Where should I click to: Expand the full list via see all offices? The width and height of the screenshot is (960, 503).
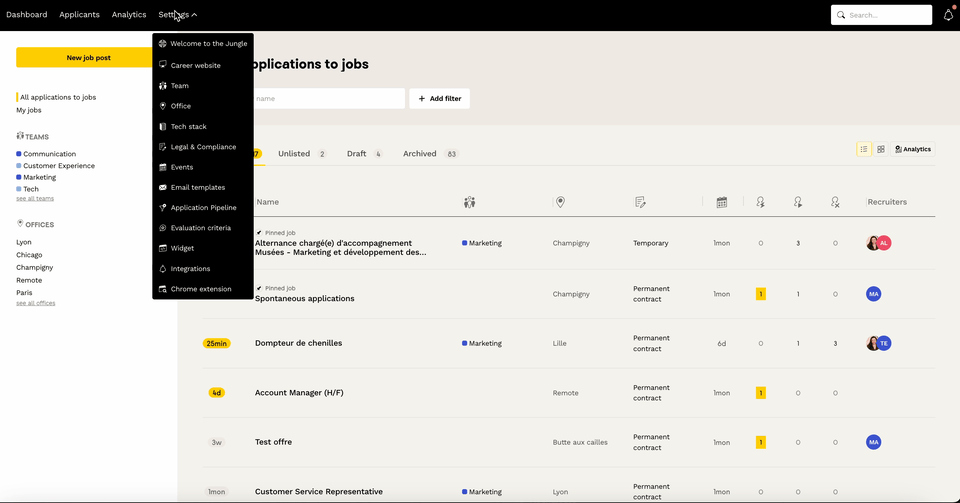(36, 303)
